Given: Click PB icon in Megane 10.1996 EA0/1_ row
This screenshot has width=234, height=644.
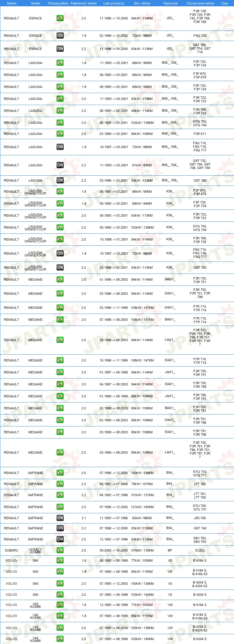Looking at the screenshot, I should (x=60, y=360).
